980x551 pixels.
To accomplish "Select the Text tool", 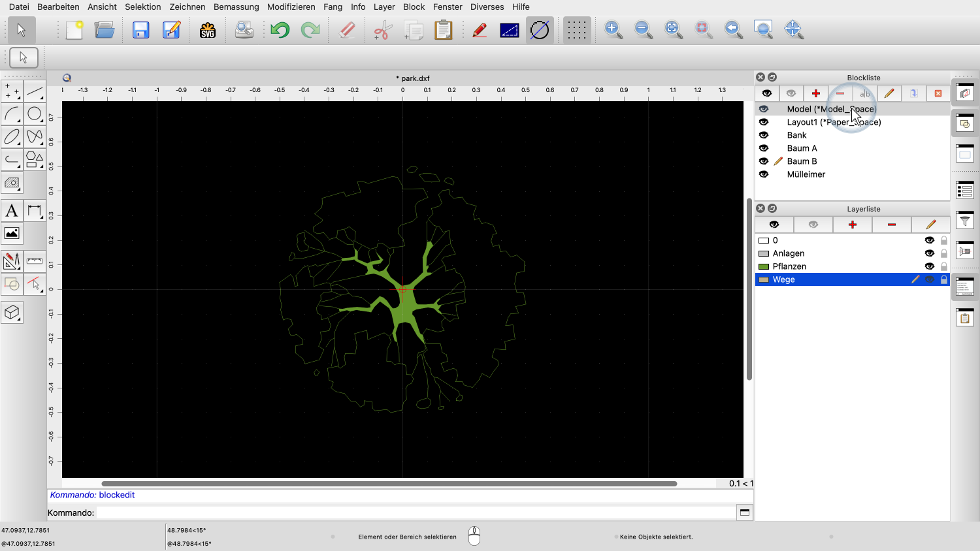I will pos(12,211).
